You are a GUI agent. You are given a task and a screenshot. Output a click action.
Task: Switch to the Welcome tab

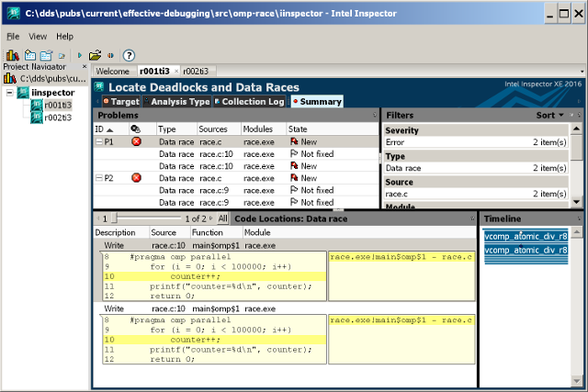click(x=112, y=72)
